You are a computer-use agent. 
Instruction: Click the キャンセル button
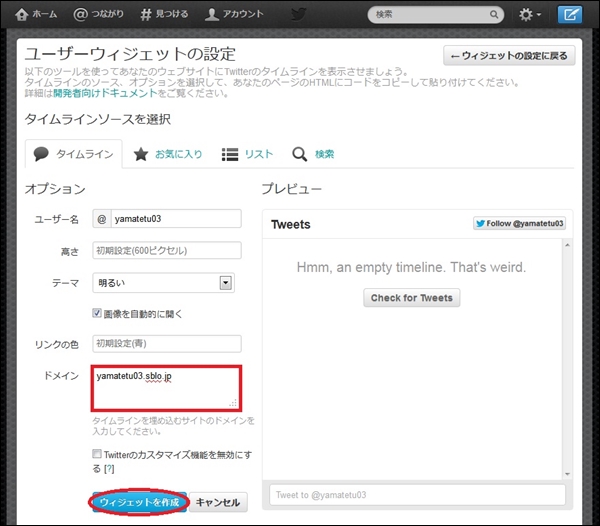coord(218,502)
